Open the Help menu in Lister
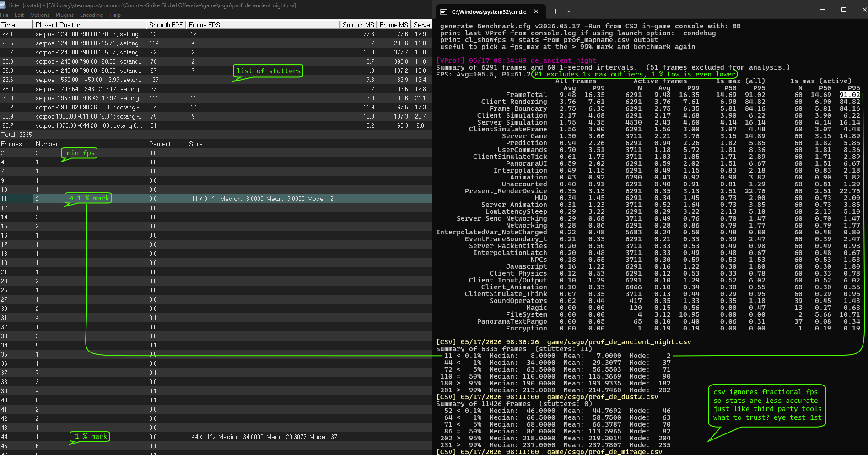This screenshot has width=868, height=455. [x=115, y=15]
